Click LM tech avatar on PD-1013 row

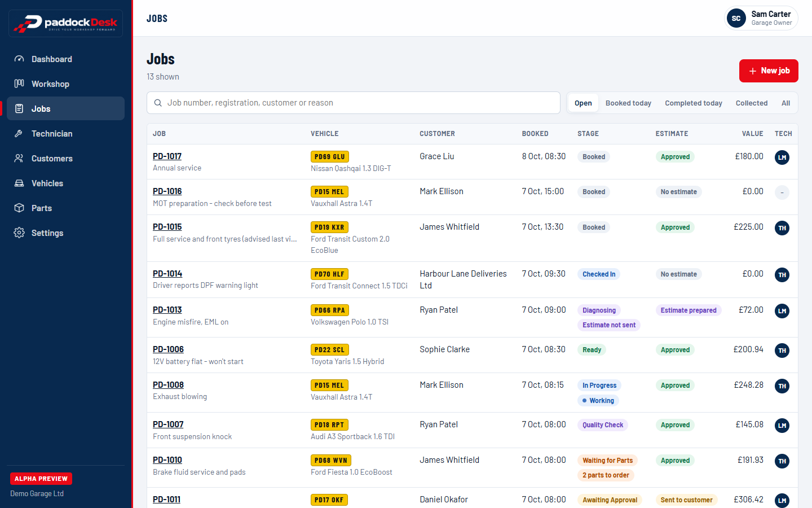coord(782,311)
